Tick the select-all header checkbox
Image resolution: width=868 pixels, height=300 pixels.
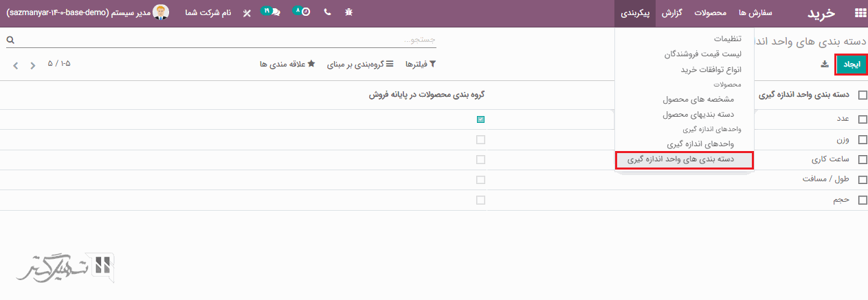(x=863, y=95)
